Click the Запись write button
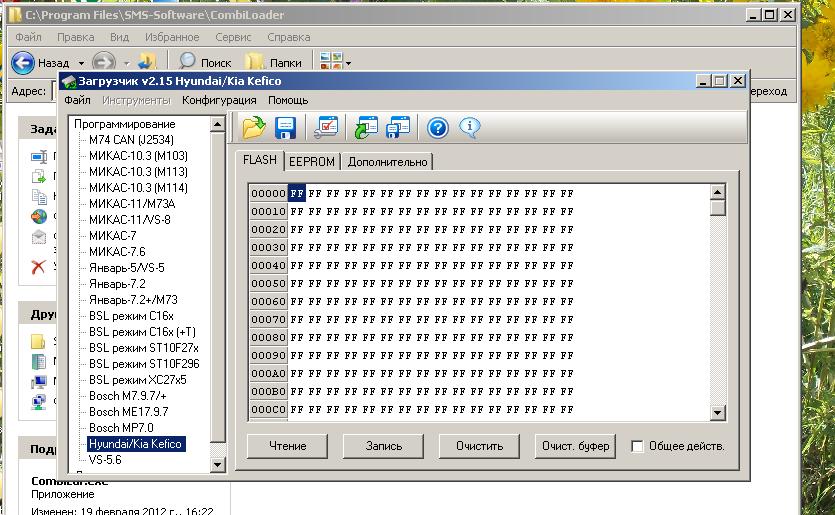This screenshot has width=835, height=515. point(383,446)
